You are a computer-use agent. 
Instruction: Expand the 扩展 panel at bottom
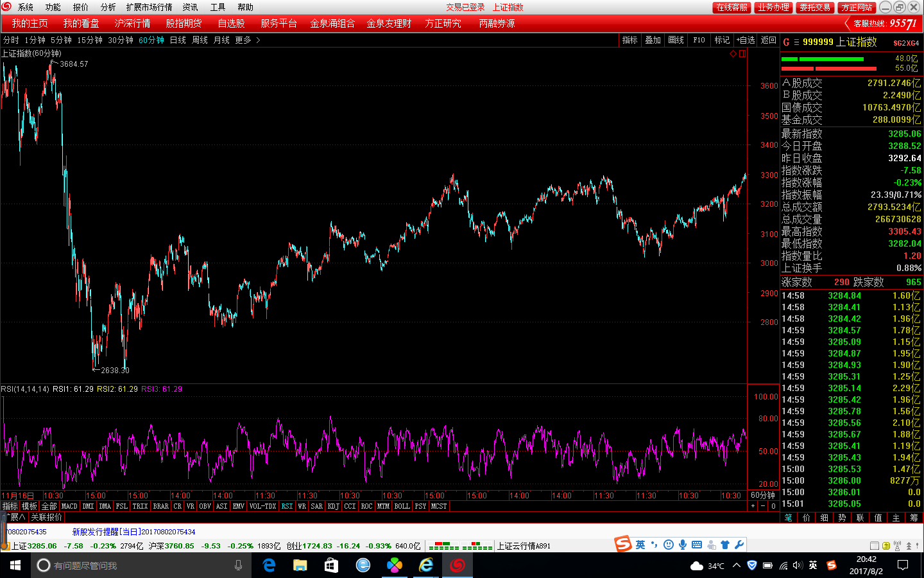[x=13, y=517]
